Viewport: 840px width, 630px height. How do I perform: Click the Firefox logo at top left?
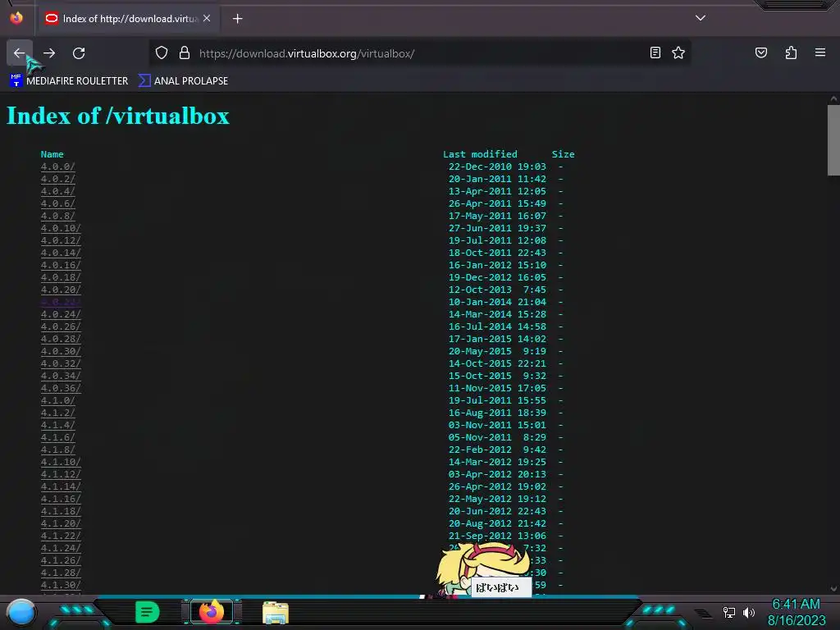tap(16, 18)
